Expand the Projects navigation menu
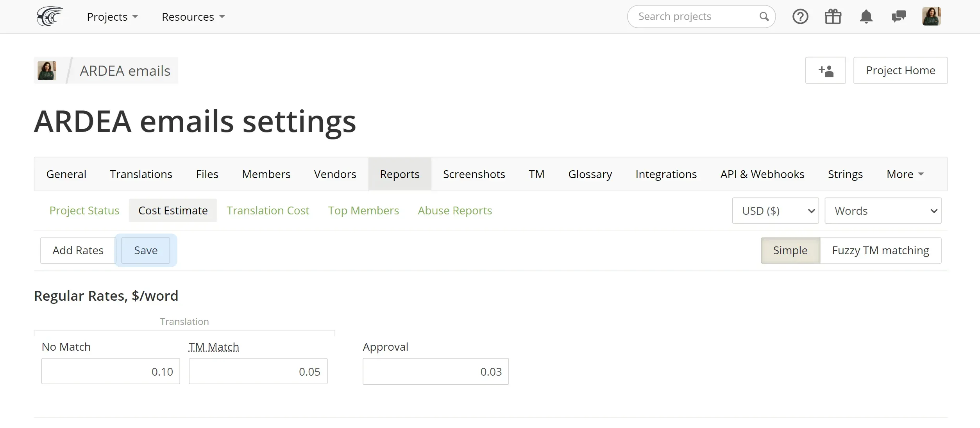 click(112, 16)
